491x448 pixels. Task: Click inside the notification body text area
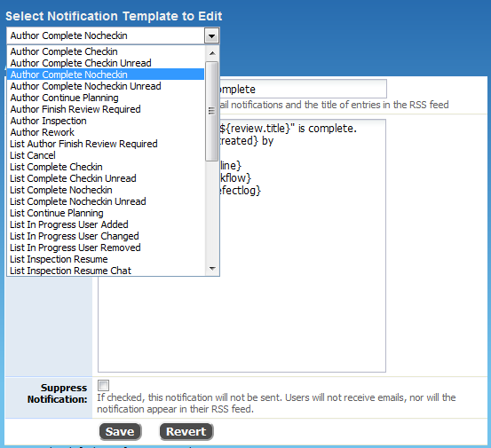pos(242,246)
